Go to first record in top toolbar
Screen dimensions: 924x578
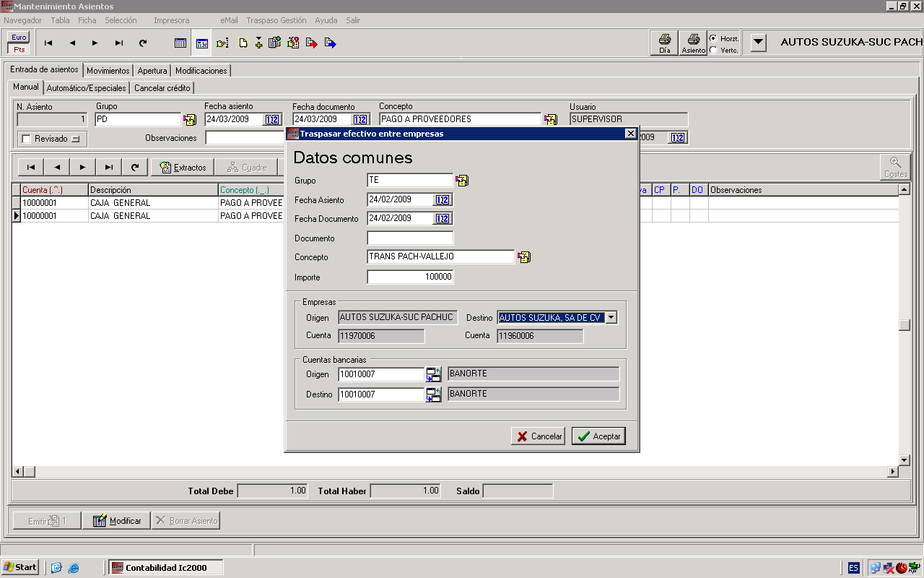[48, 43]
